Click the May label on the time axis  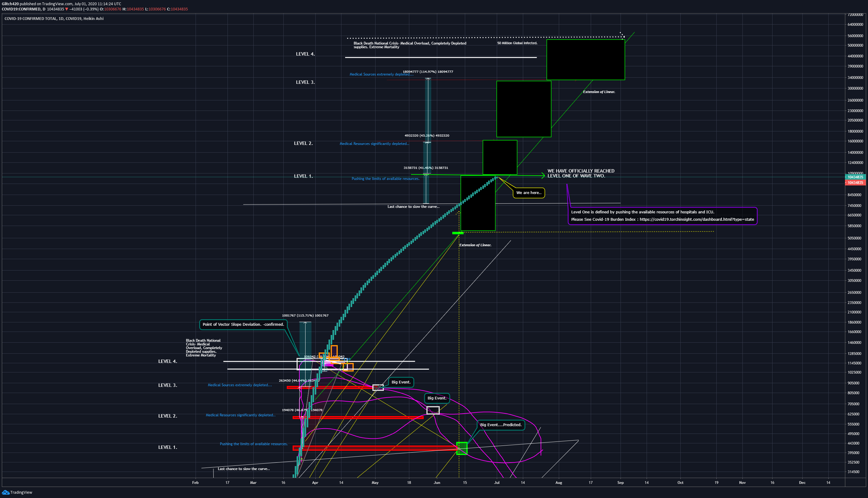tap(375, 483)
